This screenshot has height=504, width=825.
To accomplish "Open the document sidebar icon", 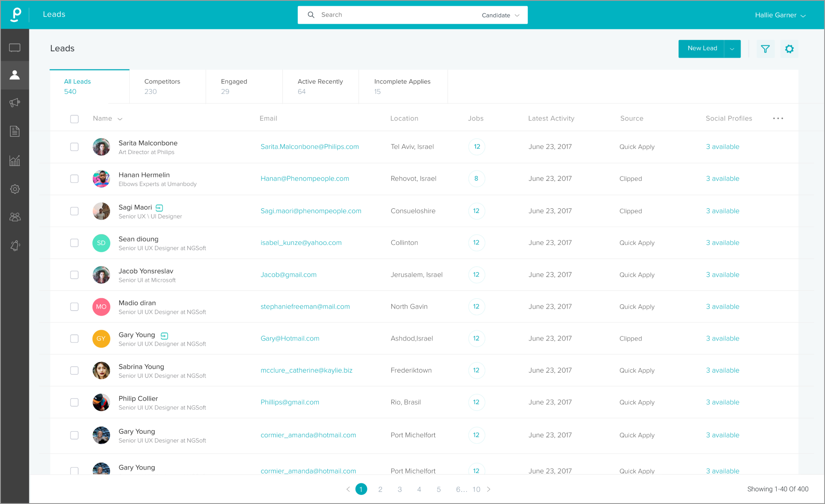I will point(15,131).
